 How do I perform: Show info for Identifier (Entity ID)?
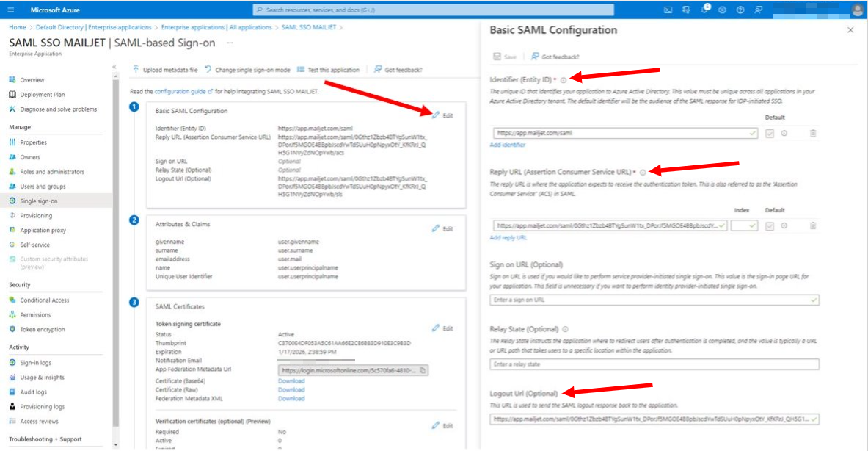(x=564, y=80)
